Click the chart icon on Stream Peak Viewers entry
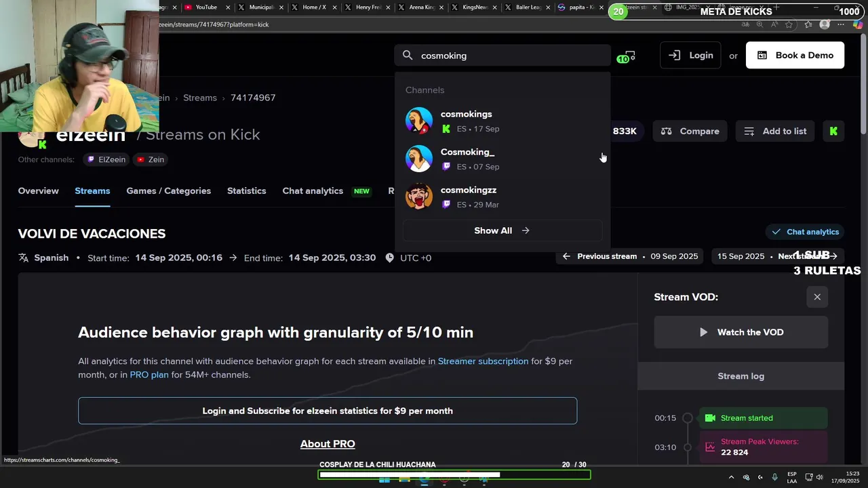Screen dimensions: 868x488 (710, 447)
